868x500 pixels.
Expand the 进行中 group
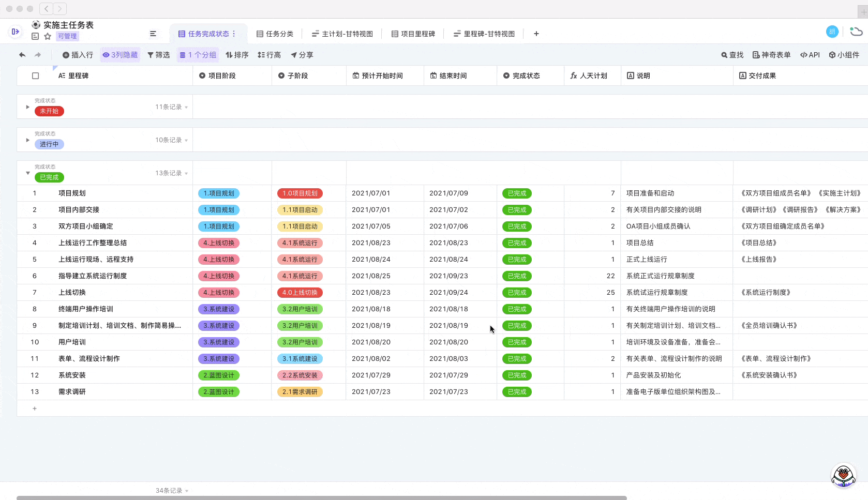[x=27, y=140]
